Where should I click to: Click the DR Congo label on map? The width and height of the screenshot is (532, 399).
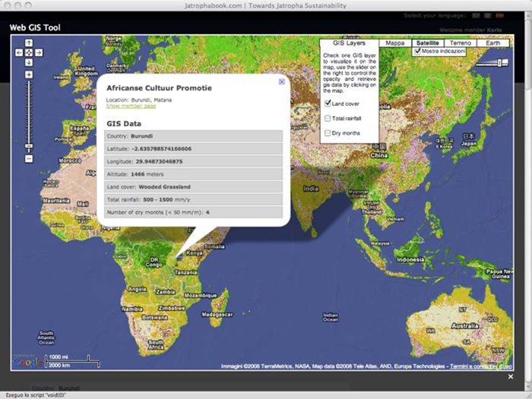154,262
